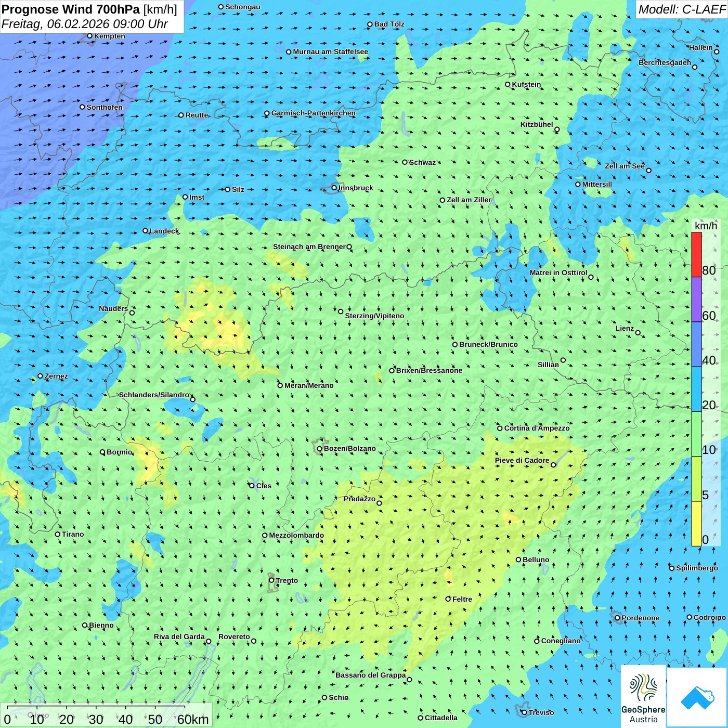Click the Treviso city marker
This screenshot has width=728, height=728.
pos(524,712)
